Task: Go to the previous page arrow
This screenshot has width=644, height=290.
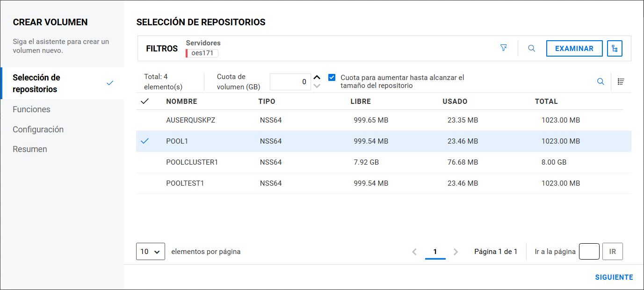Action: coord(414,252)
